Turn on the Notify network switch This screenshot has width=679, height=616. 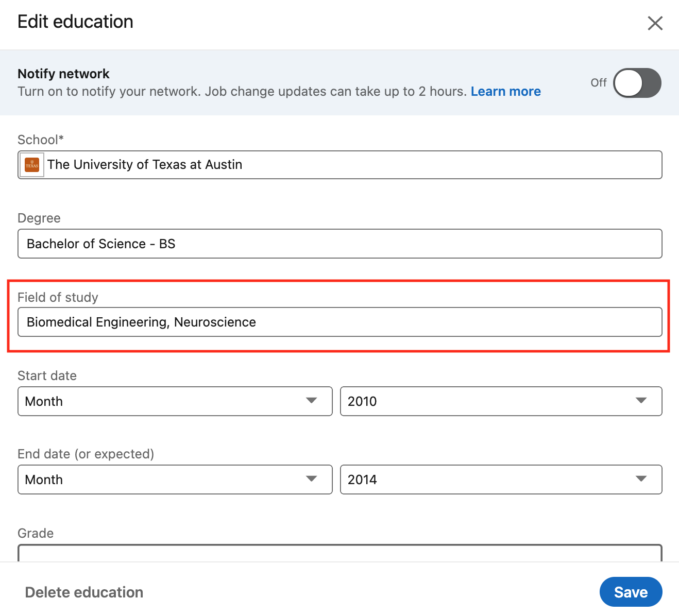click(637, 83)
